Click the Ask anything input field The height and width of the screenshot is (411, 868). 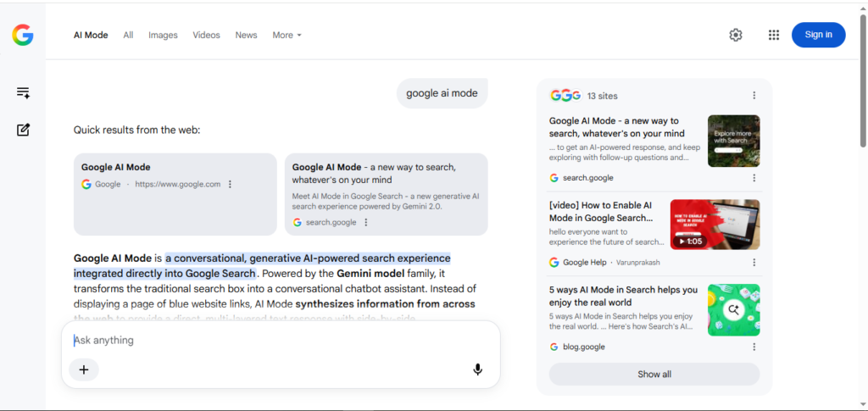pyautogui.click(x=281, y=340)
